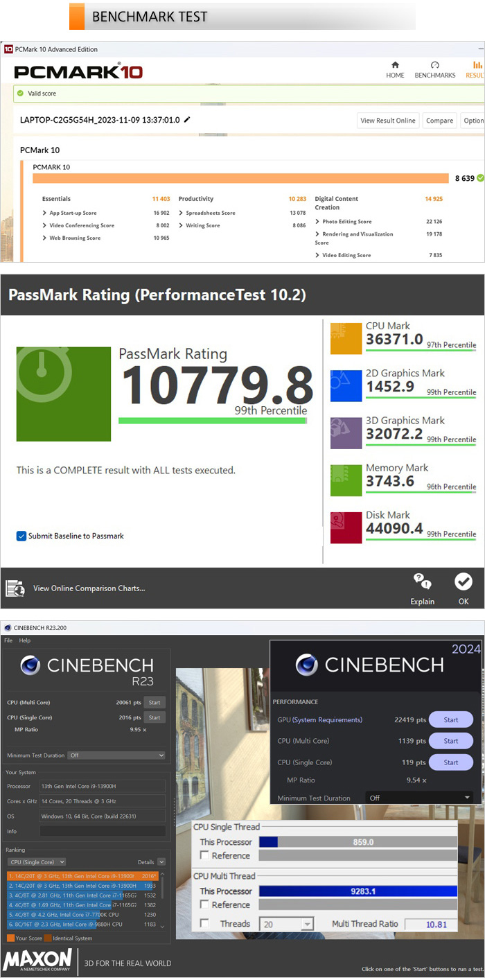Toggle Submit Baseline to Passmark checkbox
Viewport: 485px width, 980px height.
(21, 536)
